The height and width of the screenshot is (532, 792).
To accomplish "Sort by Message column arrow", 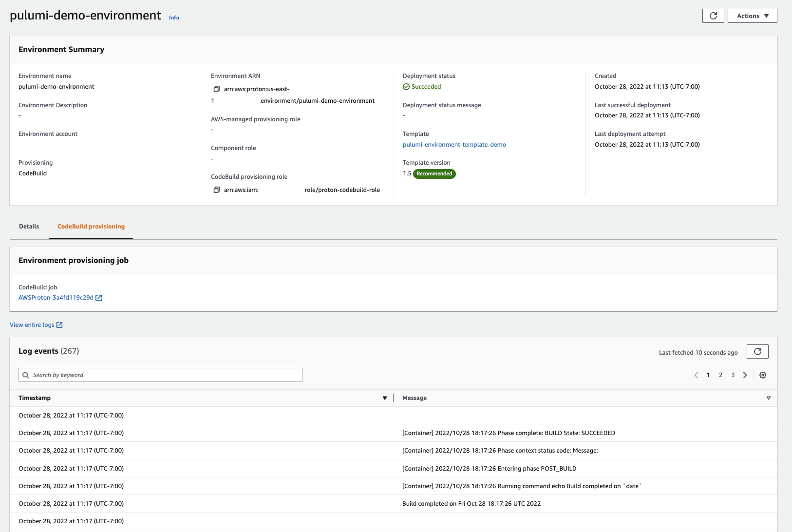I will pos(769,398).
